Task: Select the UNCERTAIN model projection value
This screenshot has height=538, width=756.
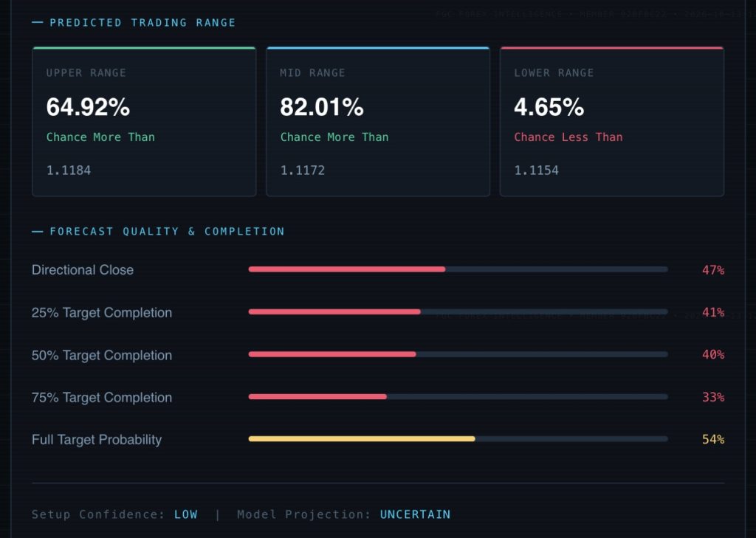Action: pyautogui.click(x=415, y=514)
